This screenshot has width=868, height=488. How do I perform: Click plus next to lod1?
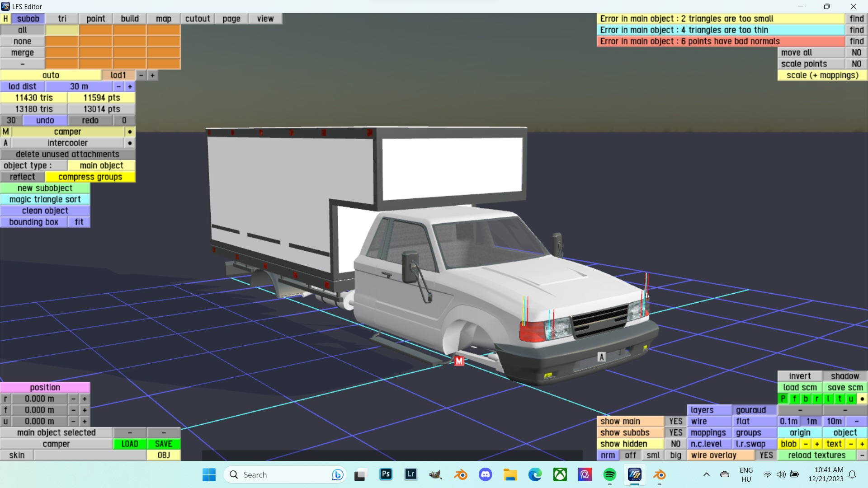coord(152,75)
